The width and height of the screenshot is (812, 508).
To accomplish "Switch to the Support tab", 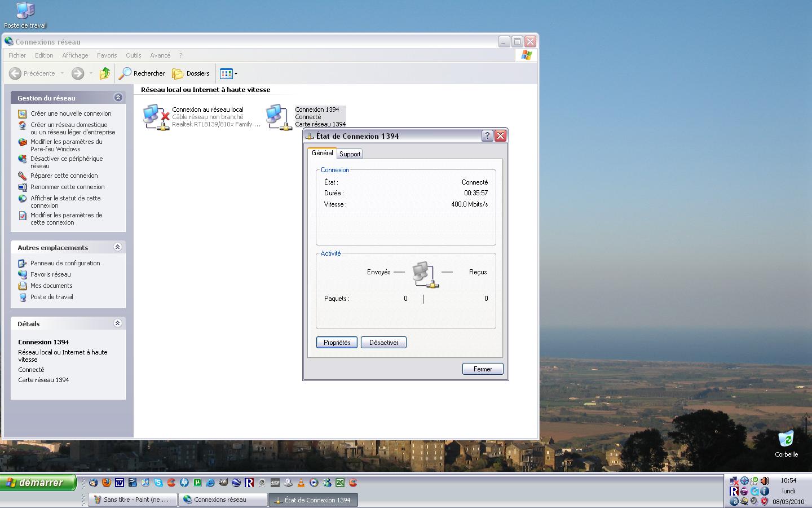I will tap(350, 154).
